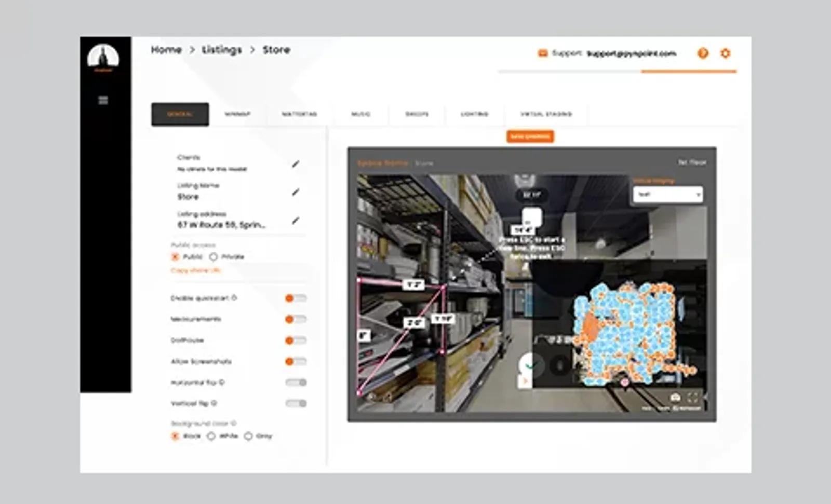Switch to the Virtual Staging tab

546,114
